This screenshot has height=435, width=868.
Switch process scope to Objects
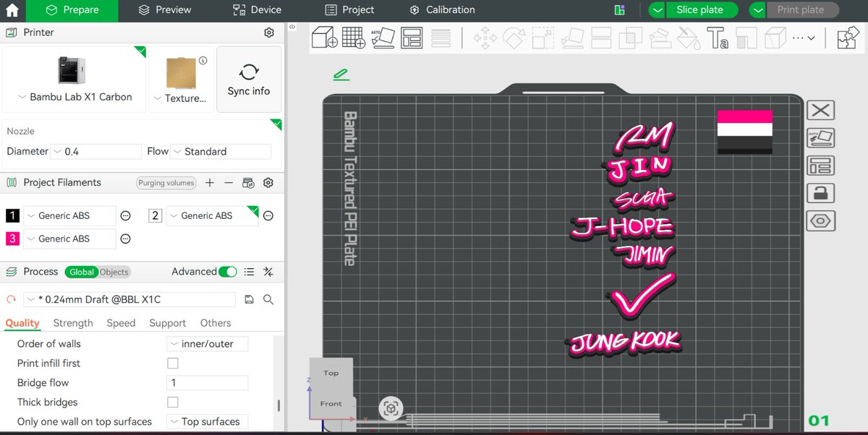[x=114, y=272]
